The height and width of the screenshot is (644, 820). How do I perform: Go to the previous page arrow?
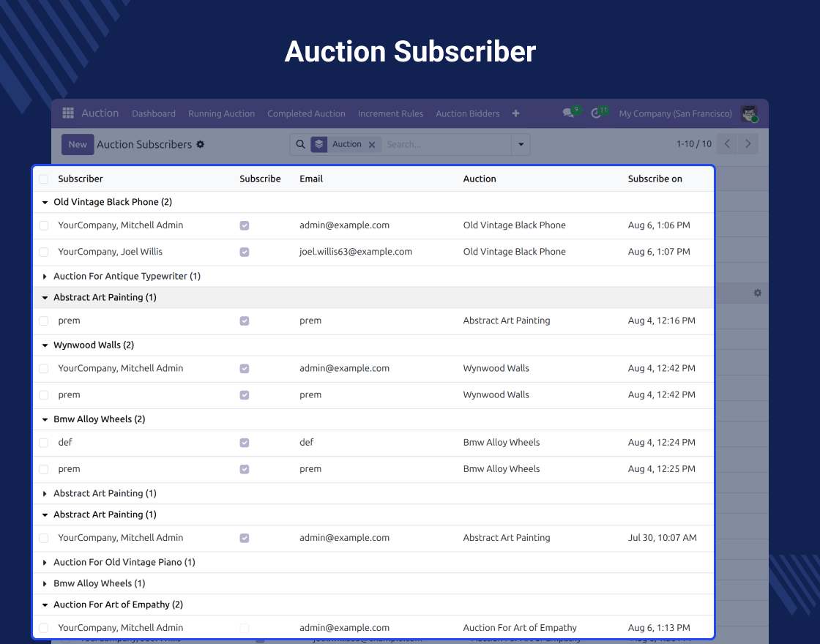727,143
